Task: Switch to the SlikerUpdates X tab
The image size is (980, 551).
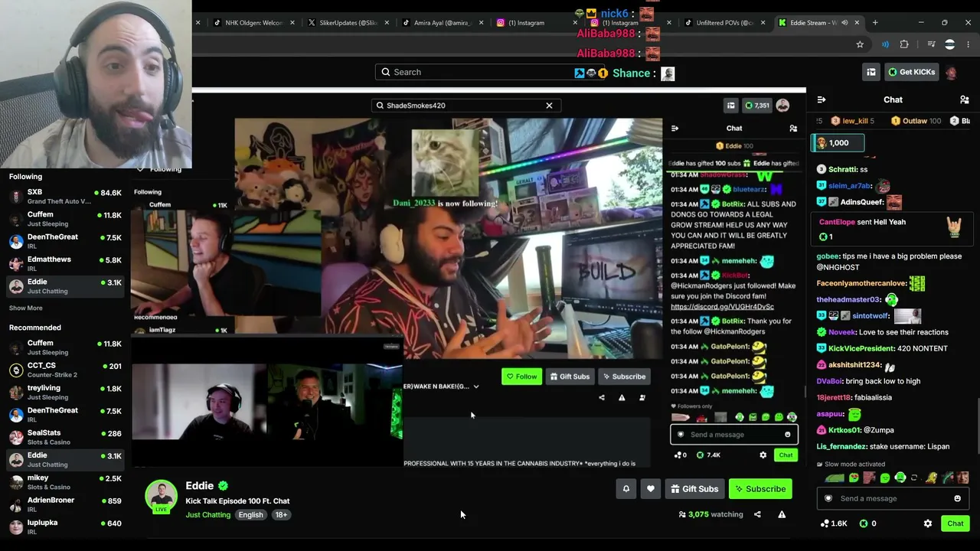Action: click(348, 22)
